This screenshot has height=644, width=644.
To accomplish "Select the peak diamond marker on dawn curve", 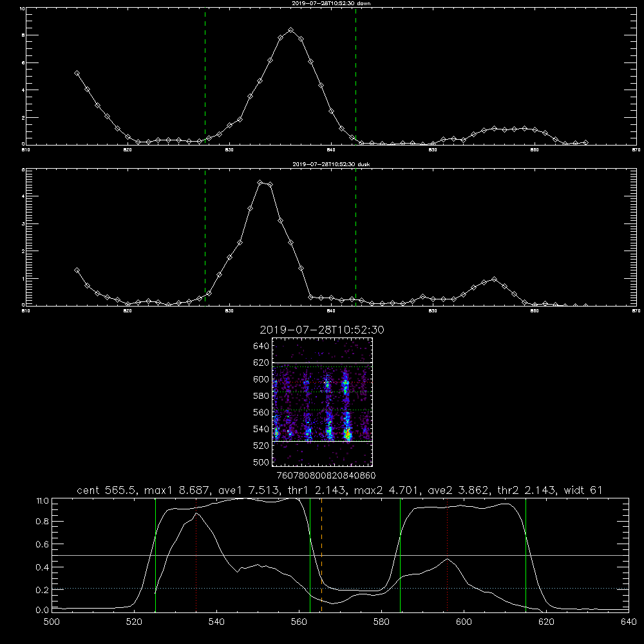I will [x=291, y=30].
